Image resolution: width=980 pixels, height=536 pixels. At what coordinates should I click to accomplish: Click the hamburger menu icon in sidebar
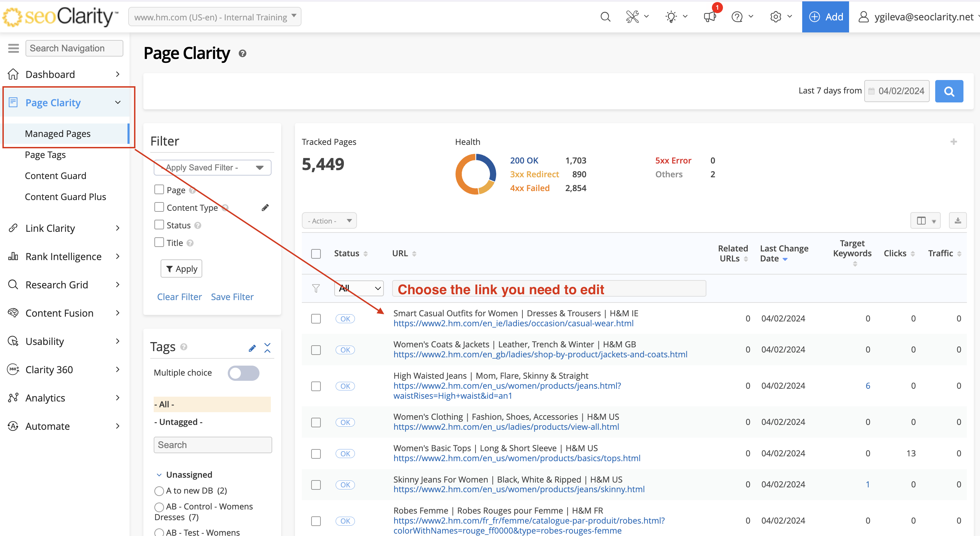pos(13,48)
